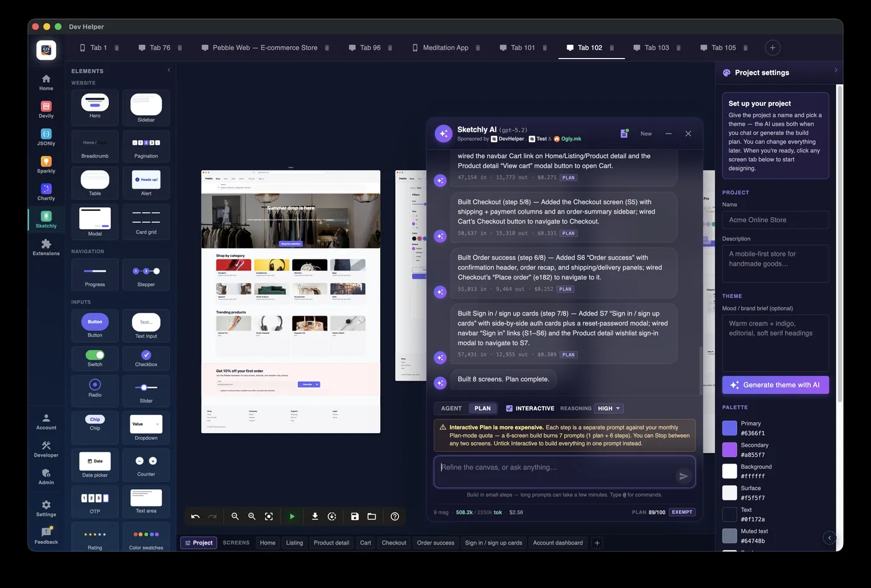Click the open folder icon in canvas toolbar
Viewport: 871px width, 588px height.
click(371, 516)
